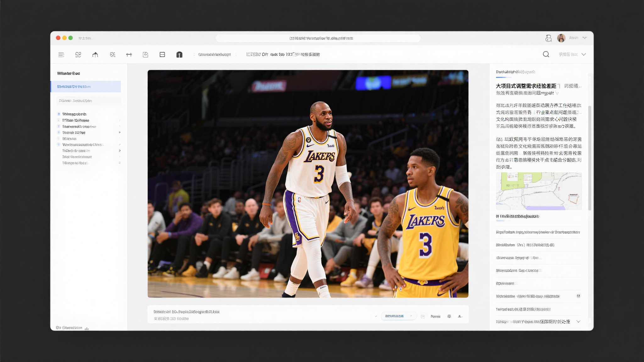Click the stacked-lines align icon below the photo
Screen dimensions: 644x362
coord(449,316)
